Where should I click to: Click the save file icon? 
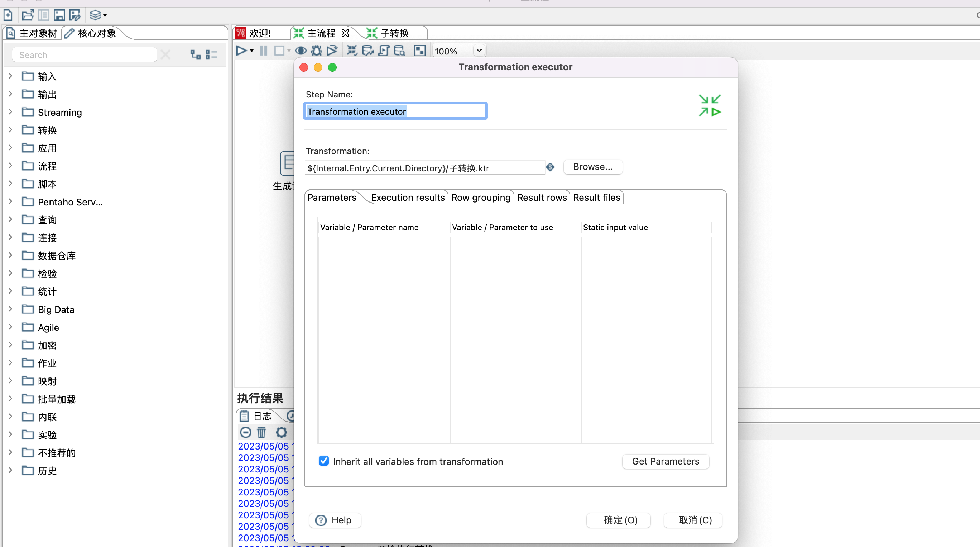coord(59,16)
